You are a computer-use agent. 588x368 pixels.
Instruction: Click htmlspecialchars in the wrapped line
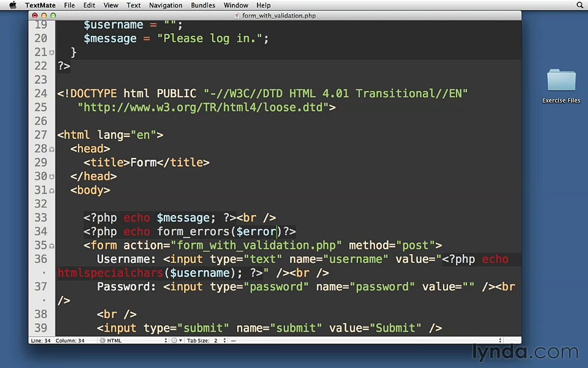point(110,273)
